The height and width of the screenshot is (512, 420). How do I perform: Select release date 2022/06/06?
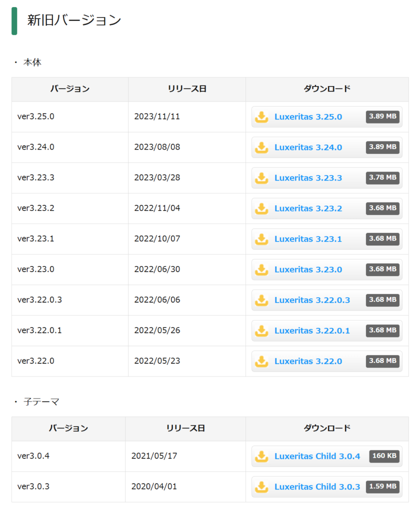(x=157, y=300)
